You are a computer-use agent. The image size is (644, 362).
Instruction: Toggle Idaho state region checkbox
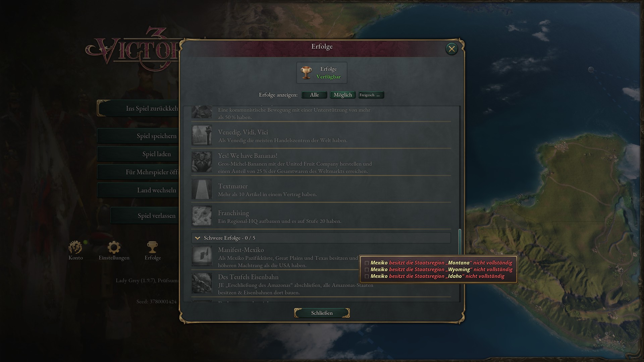(x=367, y=277)
